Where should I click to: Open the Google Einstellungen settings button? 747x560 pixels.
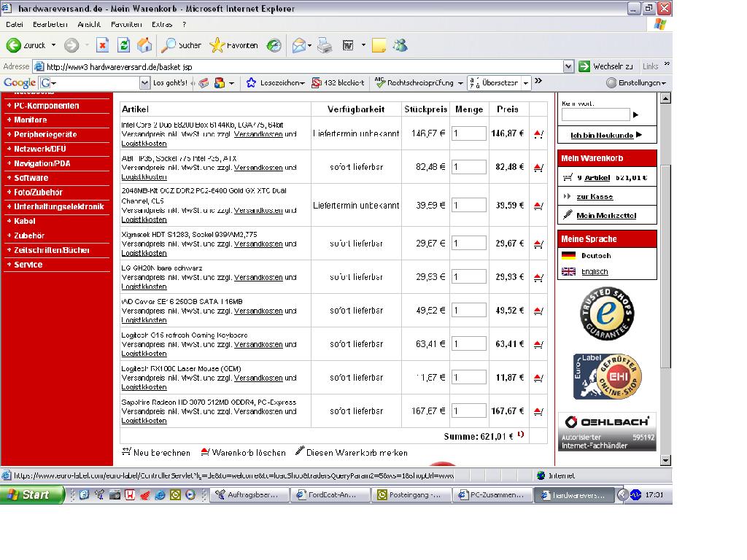coord(636,83)
